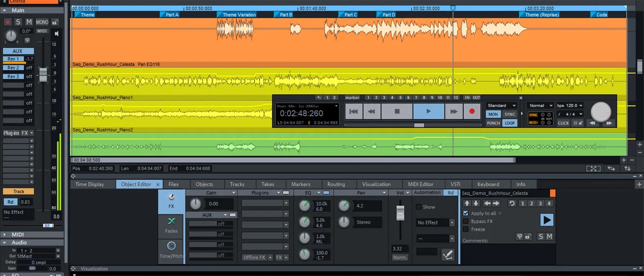Switch to the MIDI Editor tab
This screenshot has width=644, height=276.
(x=420, y=184)
